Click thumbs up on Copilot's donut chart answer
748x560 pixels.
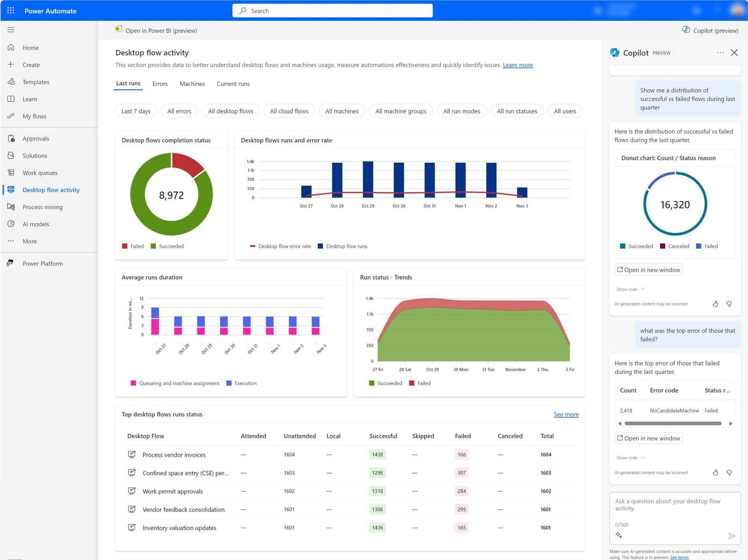pyautogui.click(x=715, y=304)
